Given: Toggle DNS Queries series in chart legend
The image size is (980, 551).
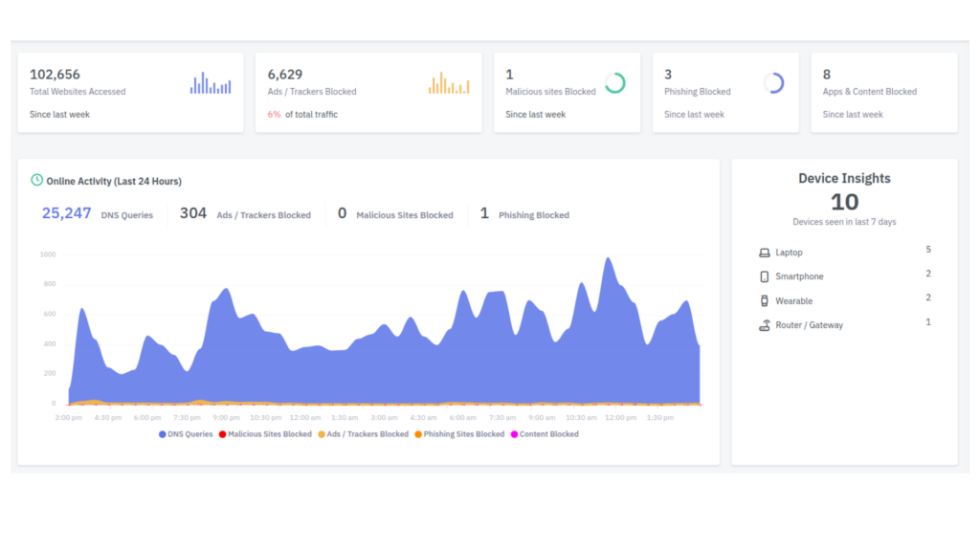Looking at the screenshot, I should click(x=186, y=434).
